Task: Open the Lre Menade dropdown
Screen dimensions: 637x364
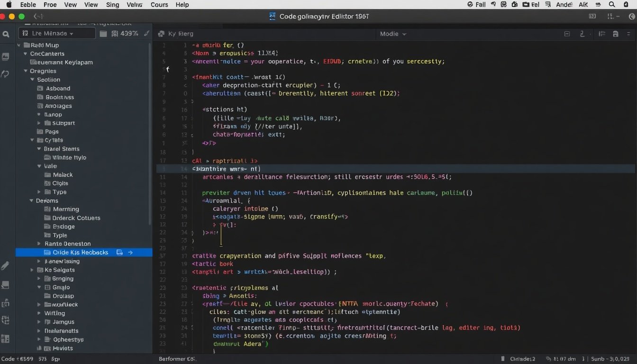Action: [x=57, y=34]
